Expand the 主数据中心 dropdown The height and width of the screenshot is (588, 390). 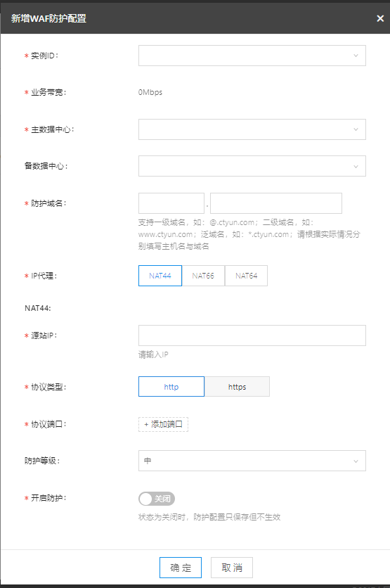tap(252, 129)
